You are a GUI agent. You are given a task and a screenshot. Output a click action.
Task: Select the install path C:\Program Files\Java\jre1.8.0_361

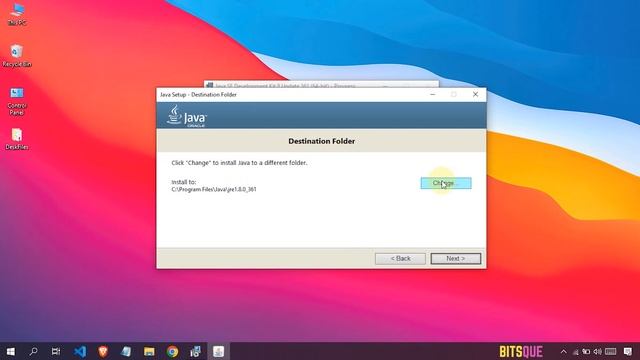click(x=214, y=189)
